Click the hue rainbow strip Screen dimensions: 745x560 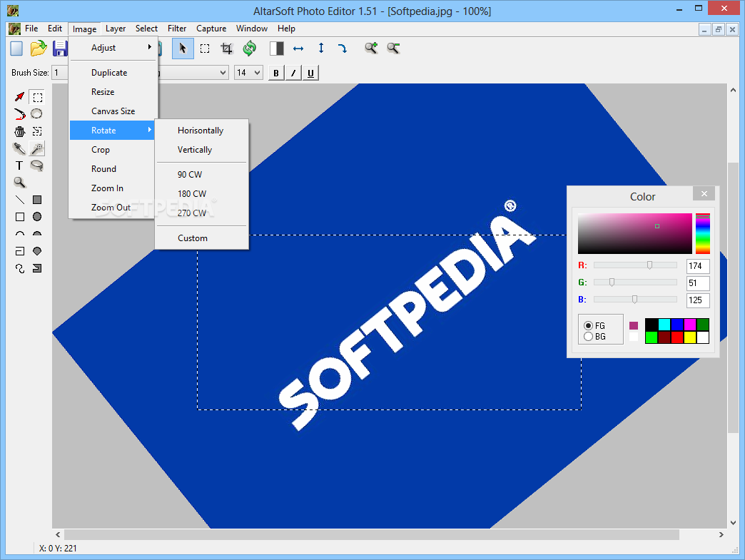tap(703, 233)
